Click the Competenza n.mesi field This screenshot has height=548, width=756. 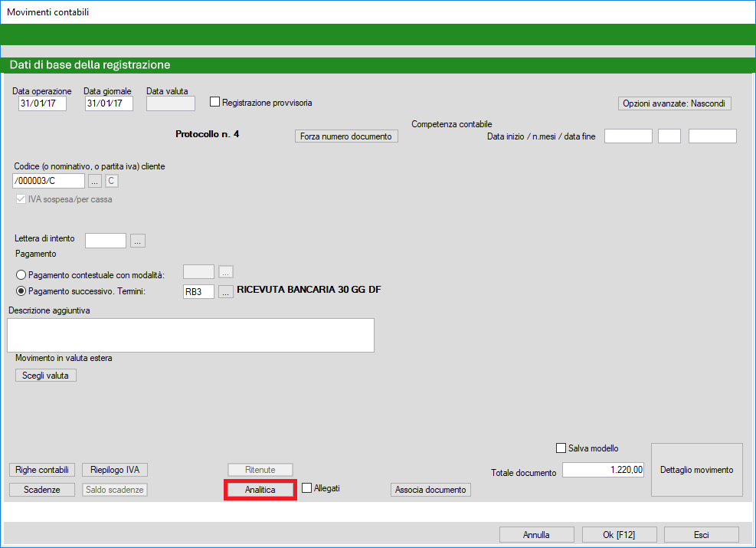click(x=669, y=136)
